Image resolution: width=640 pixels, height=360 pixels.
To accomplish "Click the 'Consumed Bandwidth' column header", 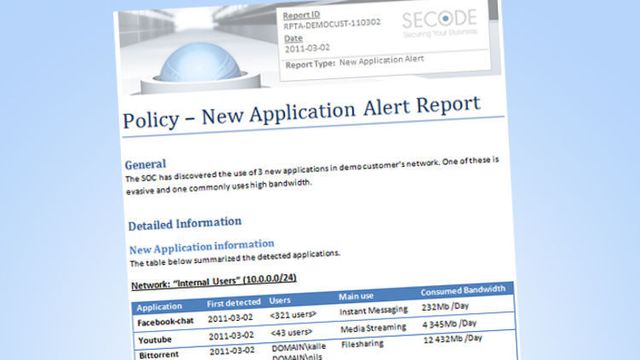I will click(463, 291).
